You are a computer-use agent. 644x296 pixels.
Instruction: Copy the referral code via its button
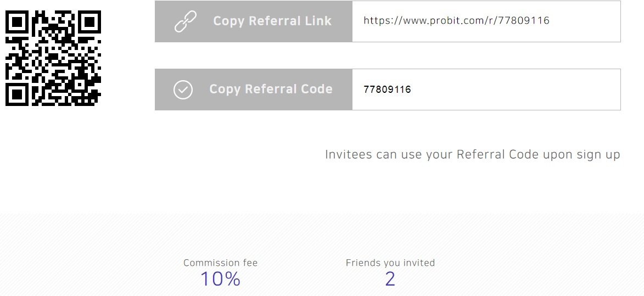pyautogui.click(x=254, y=90)
